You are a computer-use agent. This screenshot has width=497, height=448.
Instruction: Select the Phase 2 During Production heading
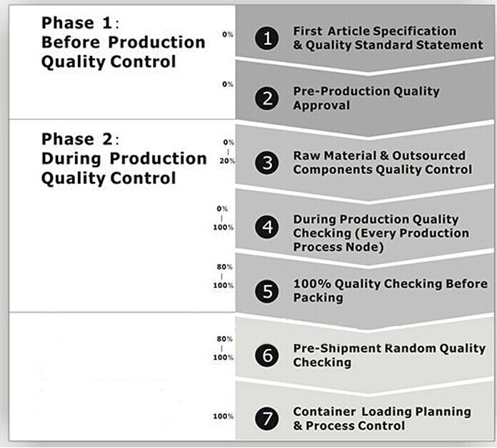coord(124,158)
